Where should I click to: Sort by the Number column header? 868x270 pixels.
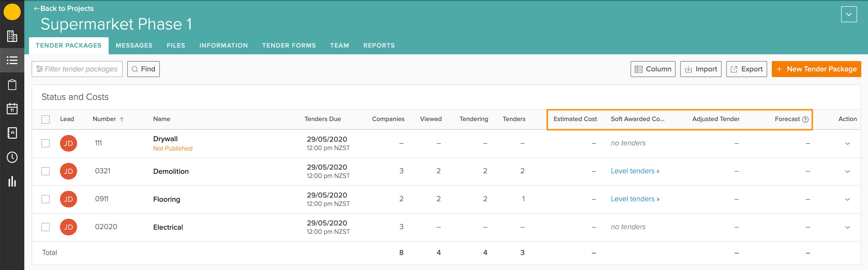[104, 119]
